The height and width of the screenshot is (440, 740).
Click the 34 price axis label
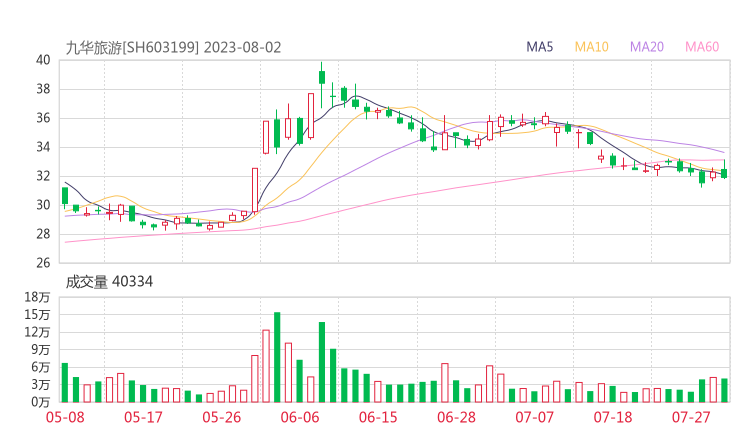(x=43, y=147)
